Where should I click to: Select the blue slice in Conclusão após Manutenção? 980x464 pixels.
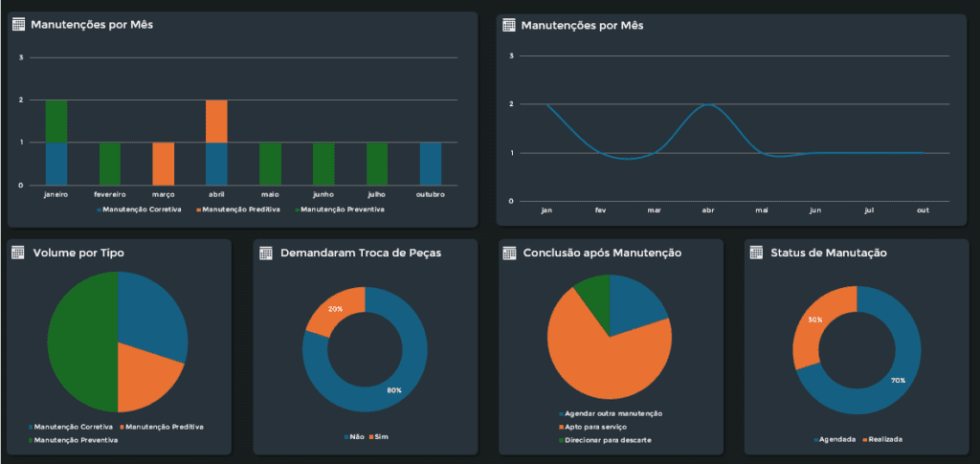[x=635, y=304]
